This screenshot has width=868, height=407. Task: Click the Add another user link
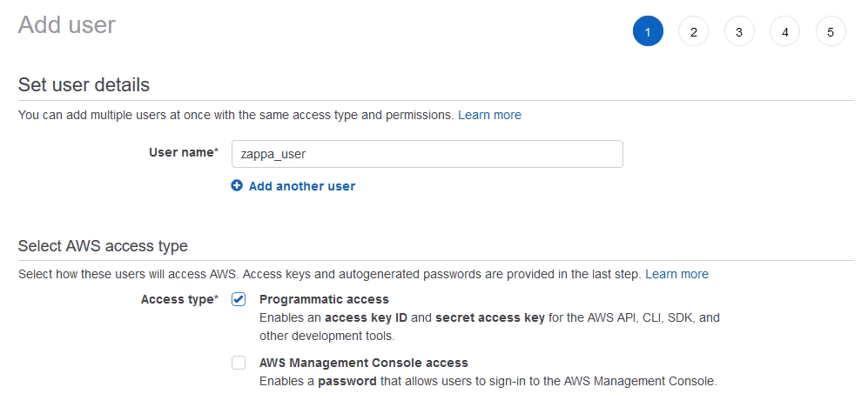click(301, 186)
